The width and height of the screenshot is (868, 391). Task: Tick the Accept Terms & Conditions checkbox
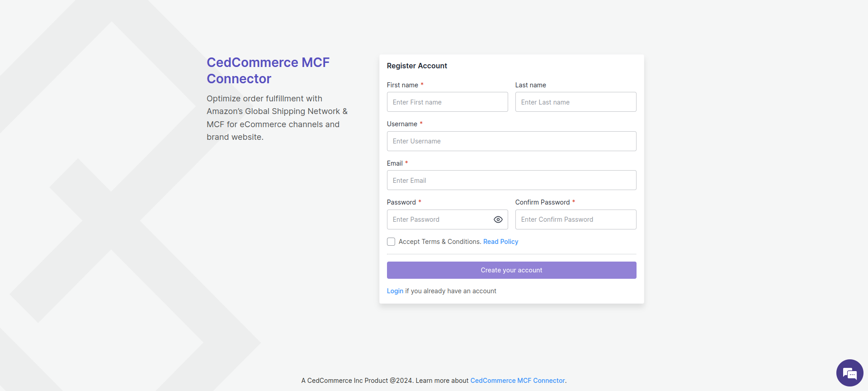(391, 242)
